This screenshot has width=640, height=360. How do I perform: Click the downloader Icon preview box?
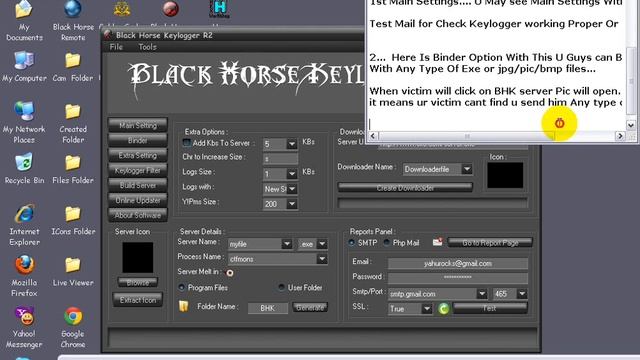pos(505,176)
